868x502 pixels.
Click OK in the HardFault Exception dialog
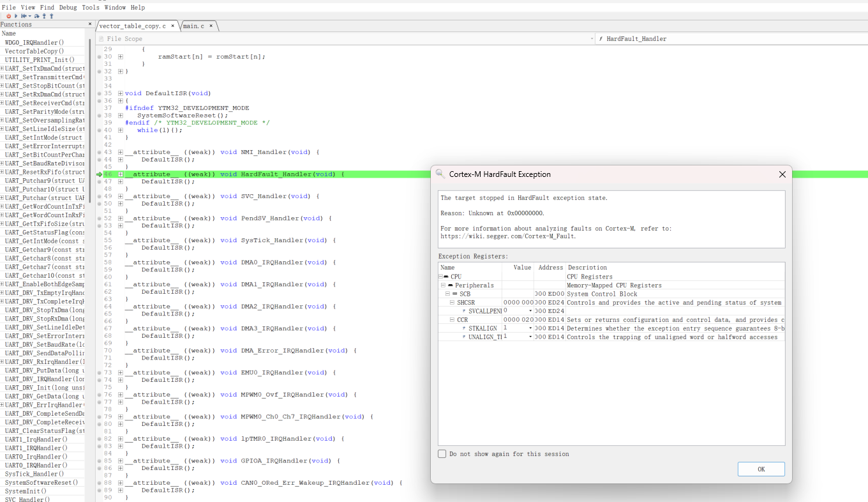(x=761, y=469)
